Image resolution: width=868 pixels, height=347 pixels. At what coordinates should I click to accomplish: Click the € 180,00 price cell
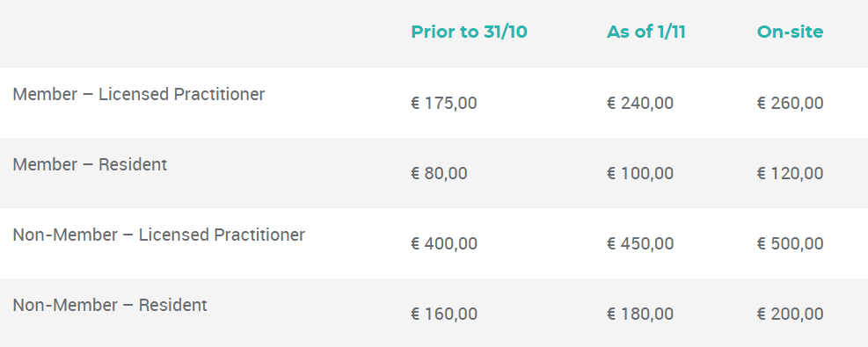[x=640, y=314]
